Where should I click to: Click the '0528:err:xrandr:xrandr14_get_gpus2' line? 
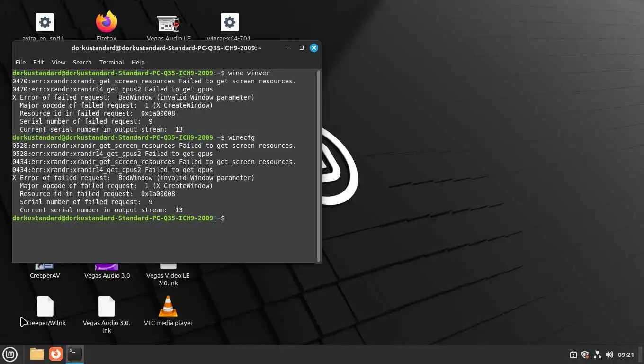(x=113, y=154)
